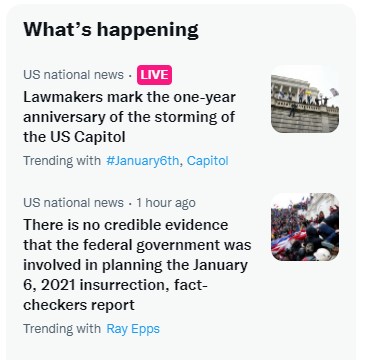Select the second US national news label
The image size is (367, 360).
click(73, 203)
